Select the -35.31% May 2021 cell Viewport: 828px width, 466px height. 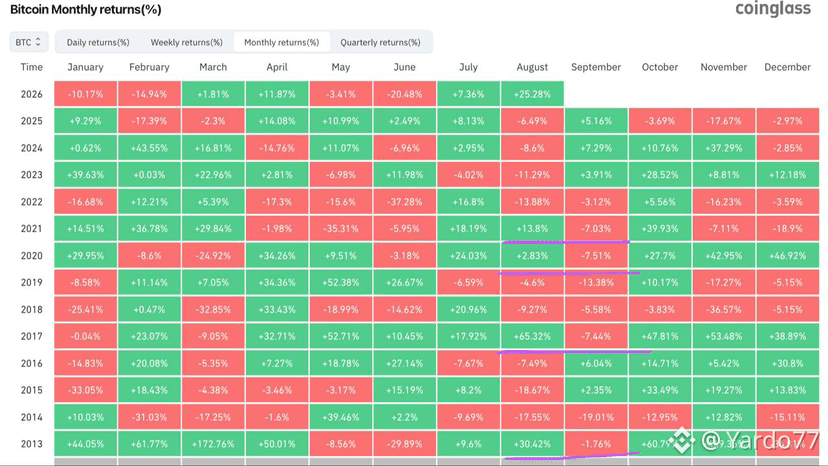[341, 229]
